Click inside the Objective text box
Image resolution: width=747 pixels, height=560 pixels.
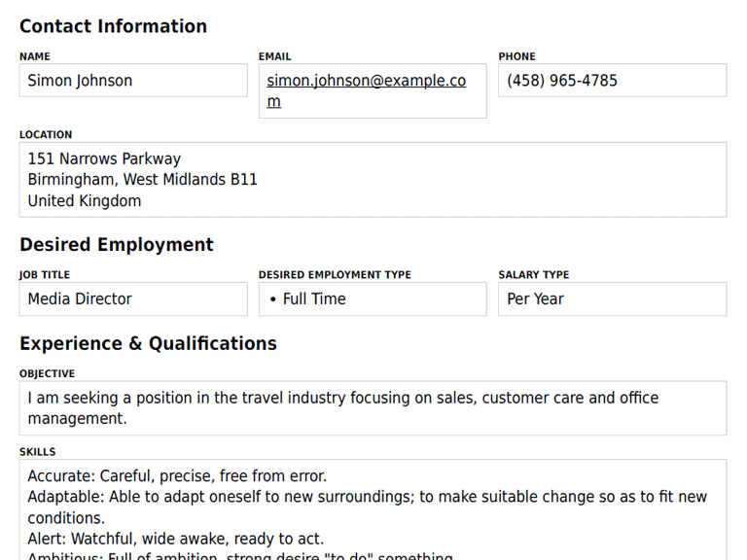373,408
